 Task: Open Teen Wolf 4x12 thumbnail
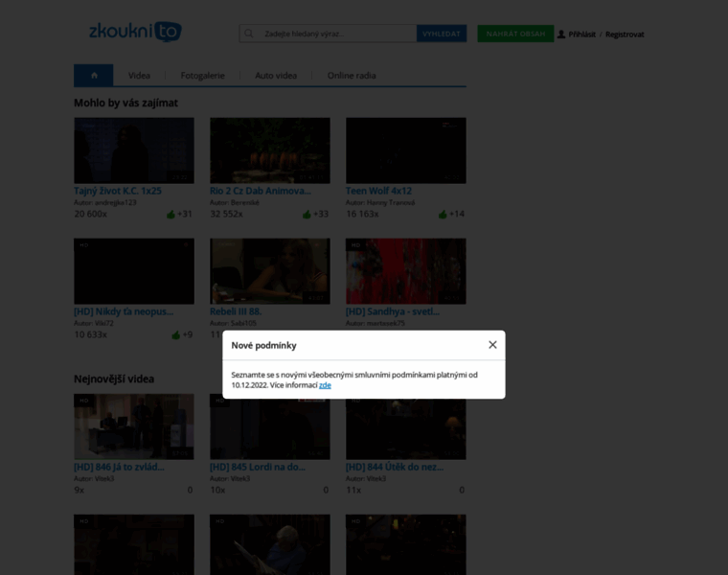click(x=406, y=150)
